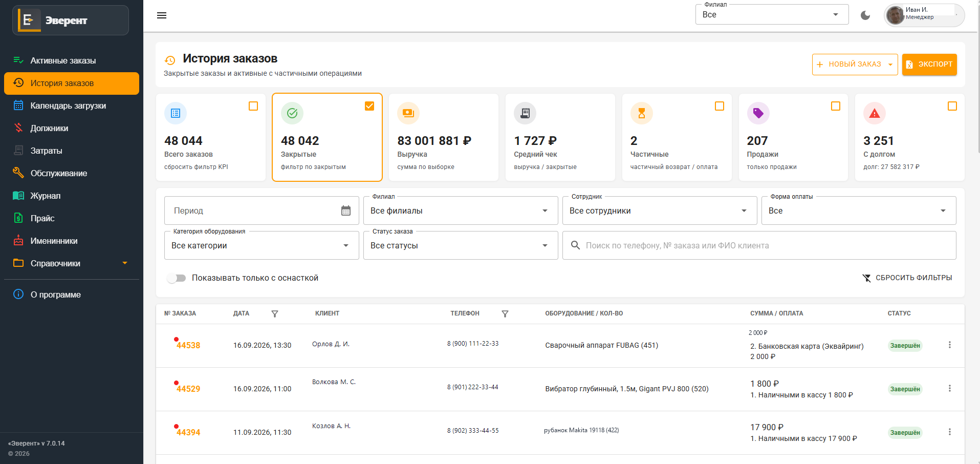Image resolution: width=980 pixels, height=464 pixels.
Task: Open the Категория оборудования dropdown
Action: click(x=262, y=245)
